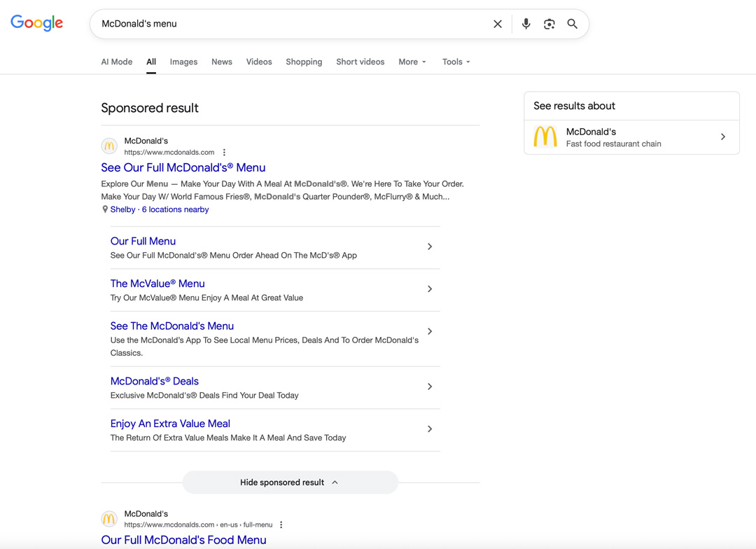756x549 pixels.
Task: Collapse the sponsored result
Action: click(290, 482)
